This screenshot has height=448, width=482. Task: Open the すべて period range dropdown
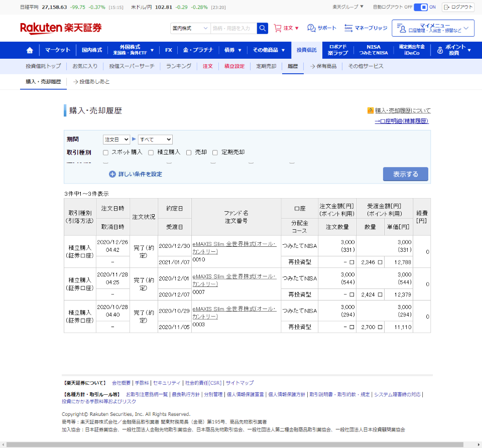(x=155, y=139)
